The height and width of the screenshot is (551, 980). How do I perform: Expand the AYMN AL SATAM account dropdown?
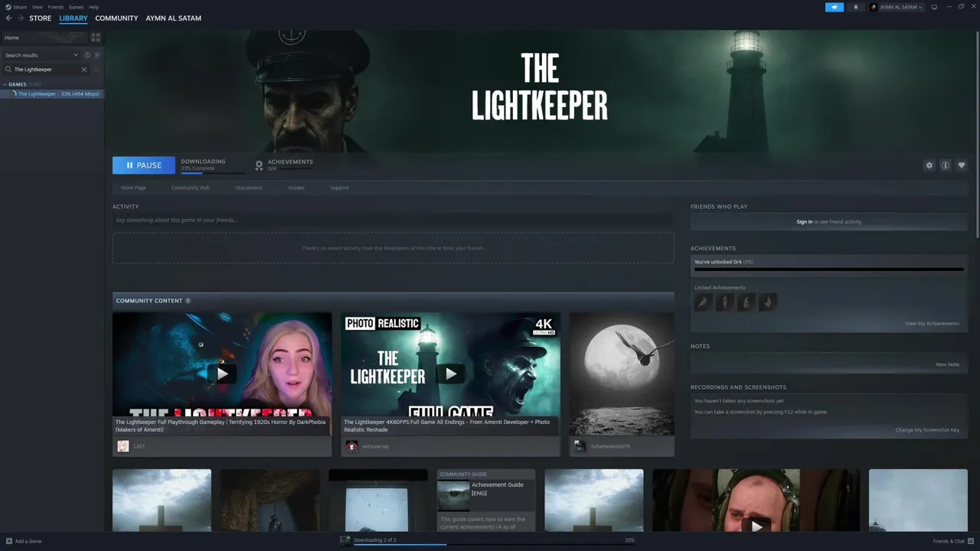tap(896, 7)
